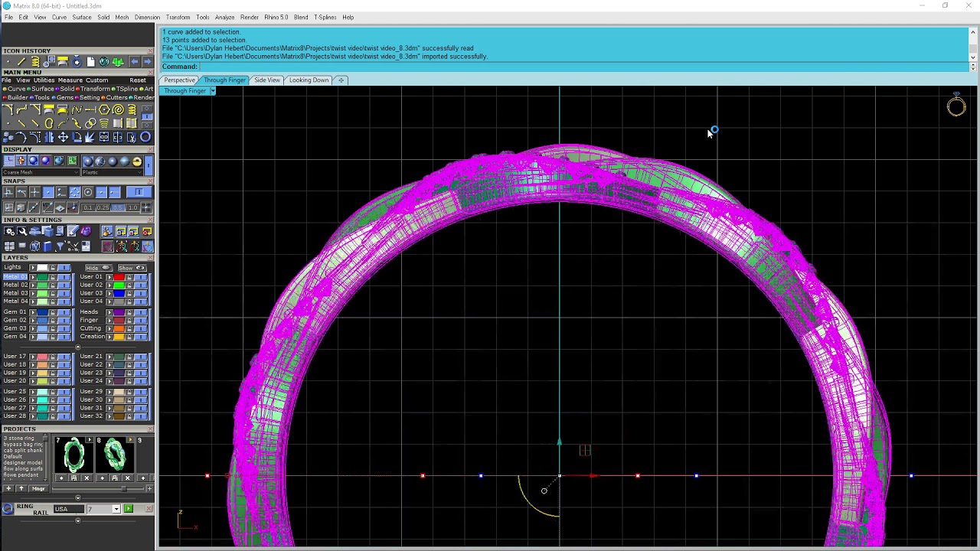Click delete X under project thumbnail 8
980x551 pixels.
point(127,478)
